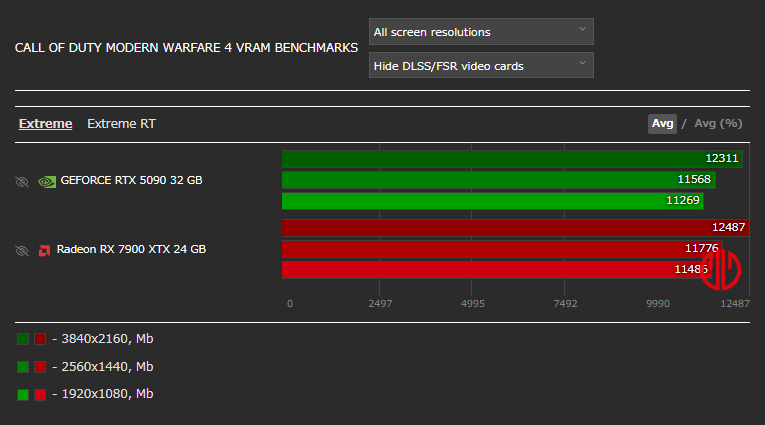The image size is (765, 425).
Task: Click the NVIDIA logo icon
Action: [x=47, y=182]
